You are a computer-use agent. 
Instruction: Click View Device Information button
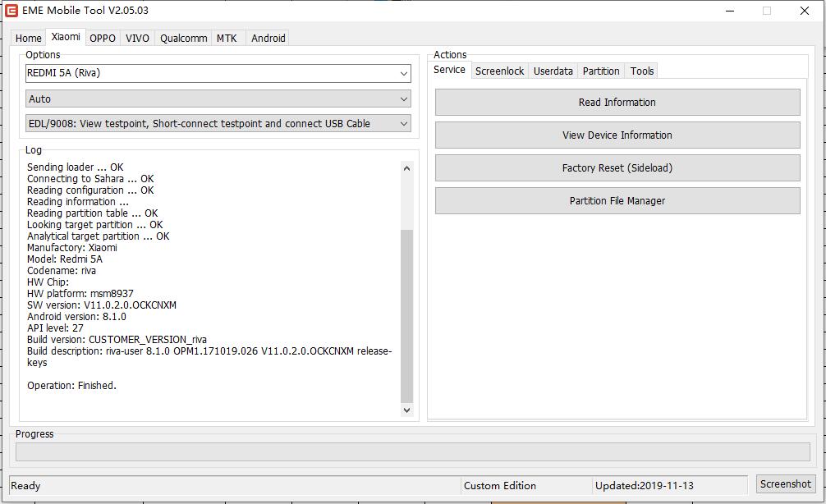pyautogui.click(x=617, y=135)
